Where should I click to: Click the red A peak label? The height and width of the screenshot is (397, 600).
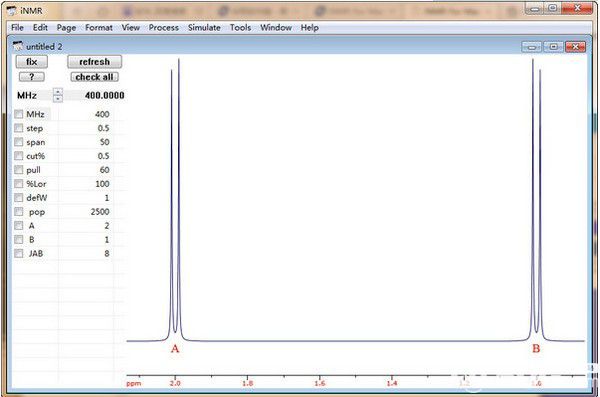click(175, 349)
